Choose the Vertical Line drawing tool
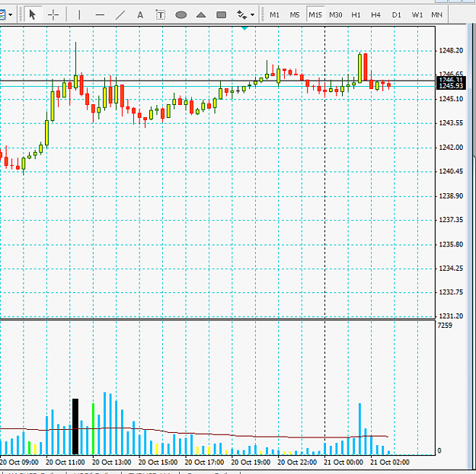Screen dimensions: 476x474 point(79,14)
